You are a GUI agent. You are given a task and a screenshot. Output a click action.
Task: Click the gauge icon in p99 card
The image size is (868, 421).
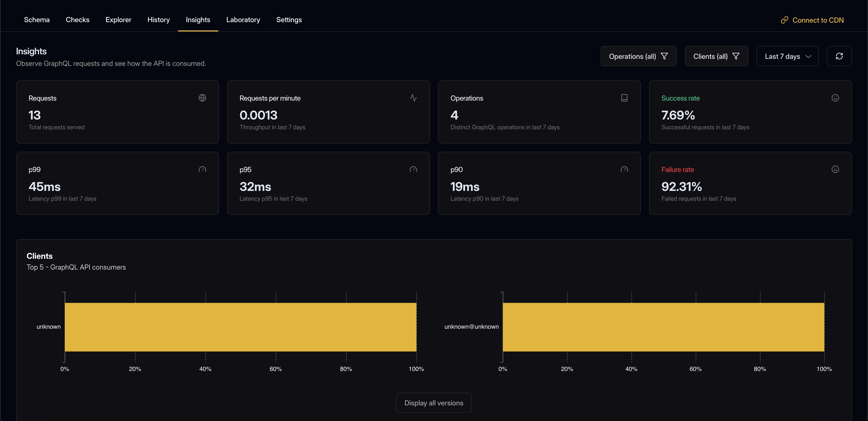click(202, 169)
